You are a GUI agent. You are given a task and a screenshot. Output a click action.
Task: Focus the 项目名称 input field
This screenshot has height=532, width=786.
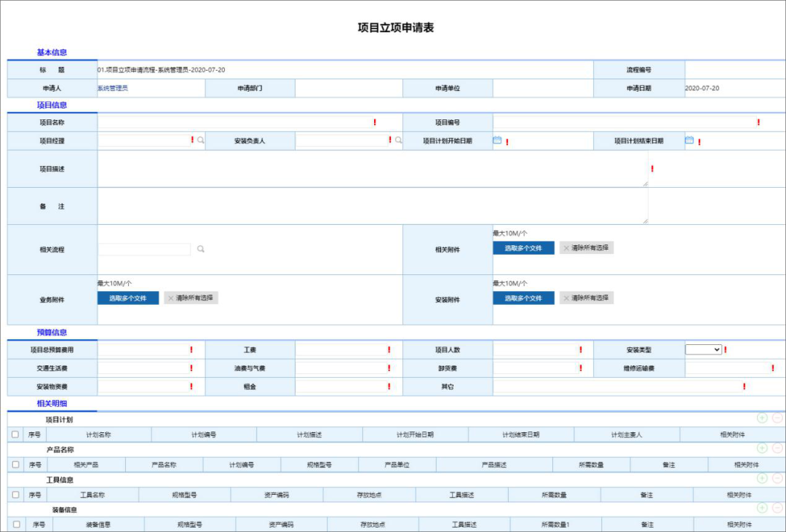pos(234,122)
